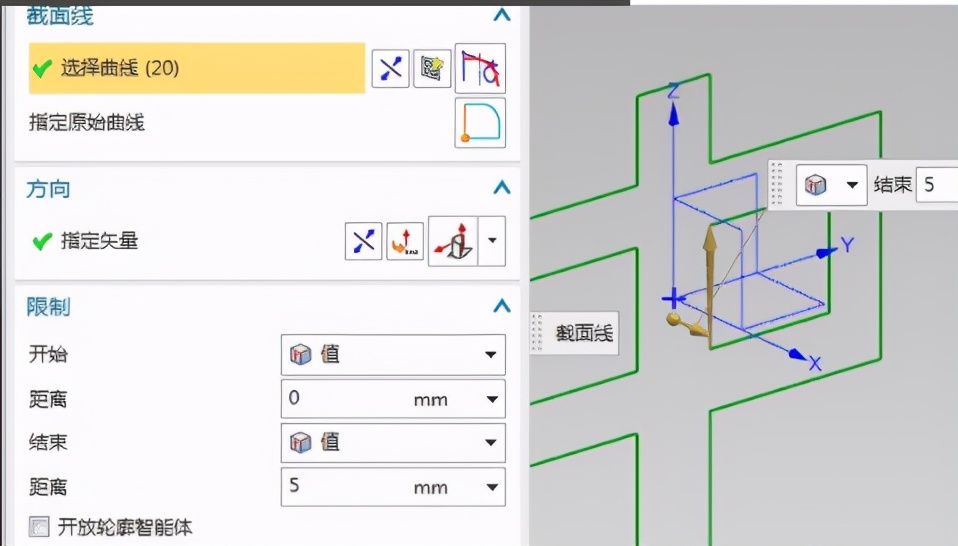Click the Z axis arrow

[673, 114]
